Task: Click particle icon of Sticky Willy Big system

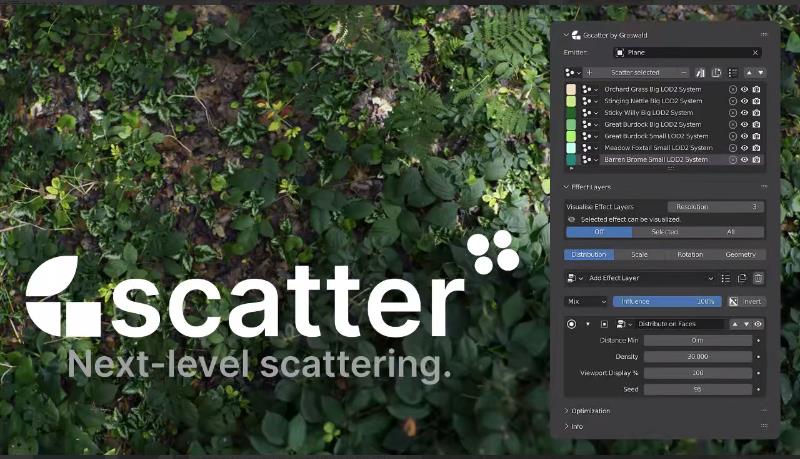Action: pyautogui.click(x=587, y=113)
